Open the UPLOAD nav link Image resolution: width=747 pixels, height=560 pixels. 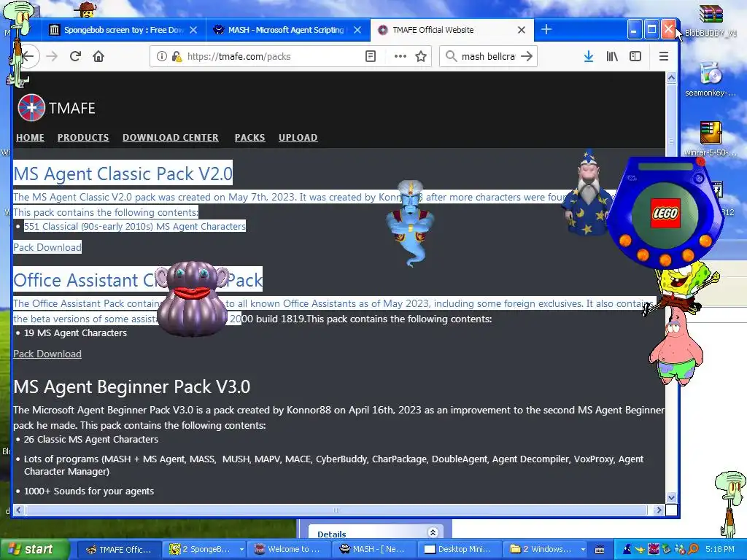click(298, 138)
